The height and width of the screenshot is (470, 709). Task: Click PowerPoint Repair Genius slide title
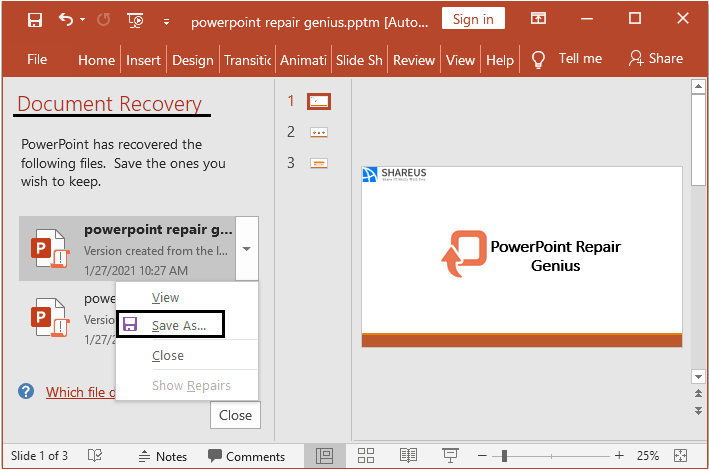pos(555,256)
